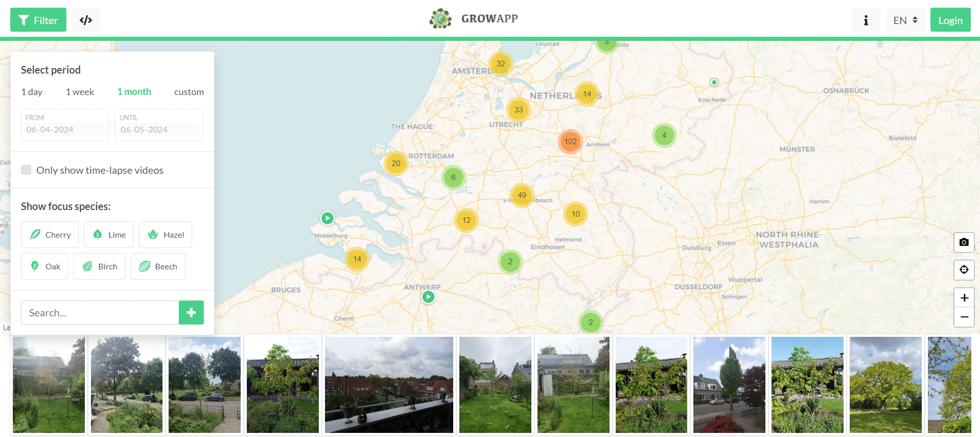Viewport: 980px width, 437px height.
Task: Zoom out the map with minus icon
Action: (x=964, y=317)
